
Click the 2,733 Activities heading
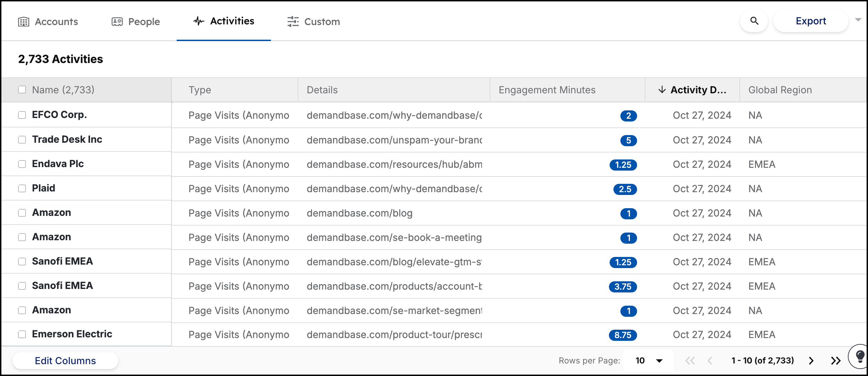pos(61,59)
